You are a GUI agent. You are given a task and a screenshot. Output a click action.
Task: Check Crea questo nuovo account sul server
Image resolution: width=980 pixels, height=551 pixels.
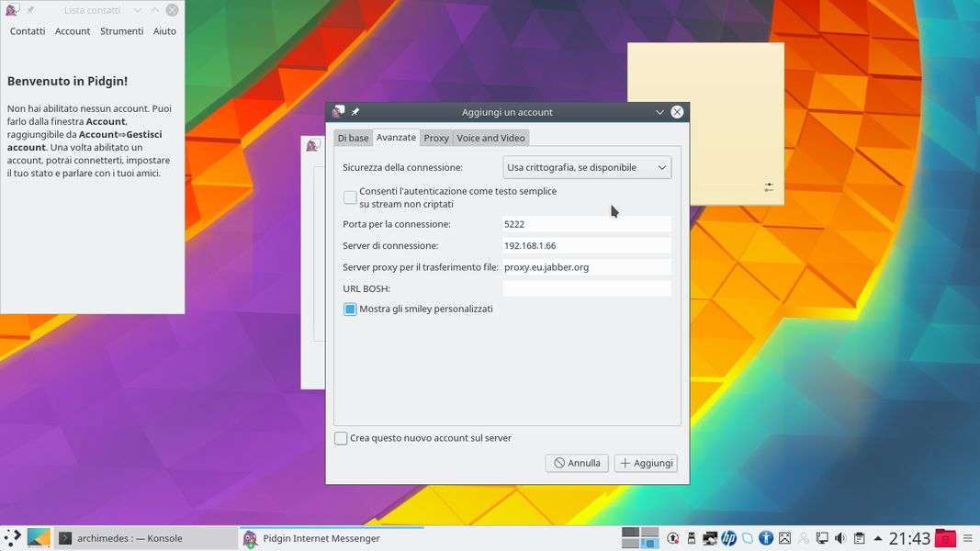pos(341,439)
